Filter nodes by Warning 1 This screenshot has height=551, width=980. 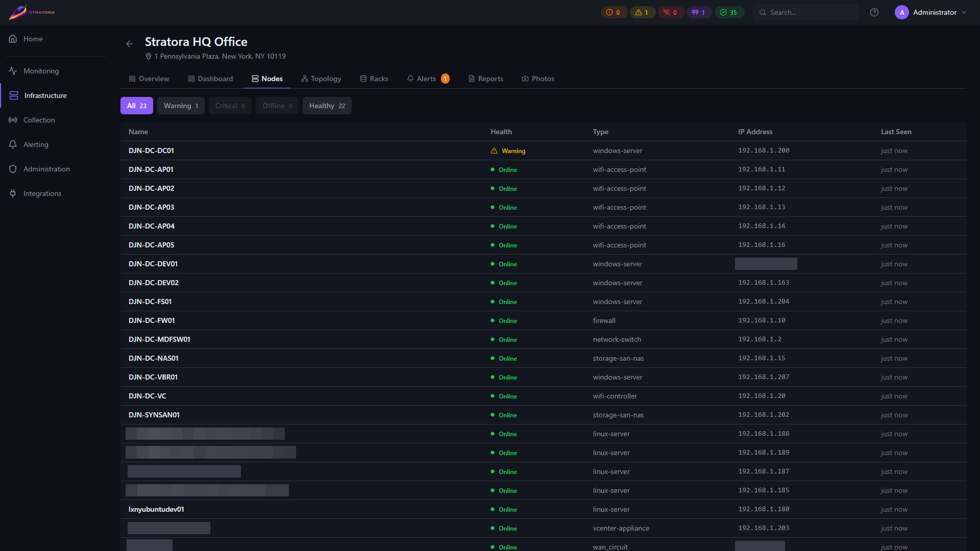point(181,106)
